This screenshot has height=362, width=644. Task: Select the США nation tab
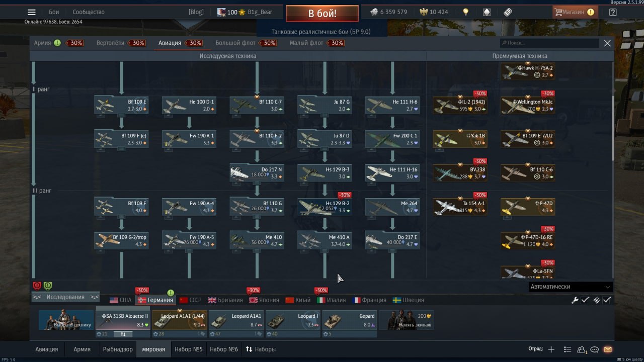pyautogui.click(x=120, y=300)
